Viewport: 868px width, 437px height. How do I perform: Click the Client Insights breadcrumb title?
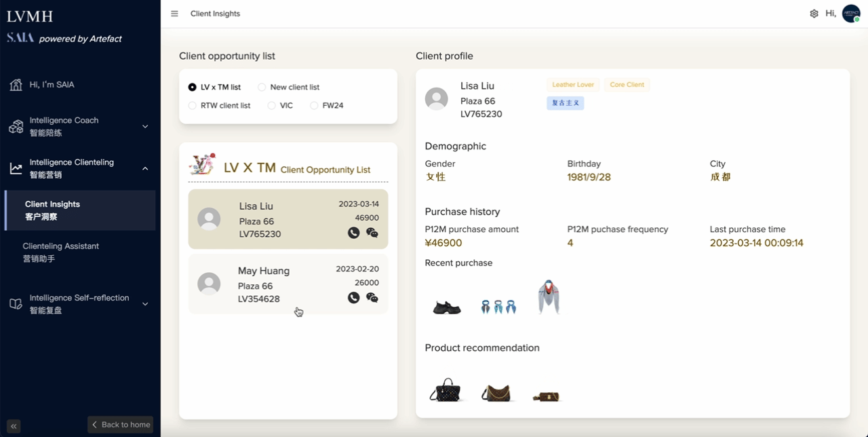pos(215,14)
